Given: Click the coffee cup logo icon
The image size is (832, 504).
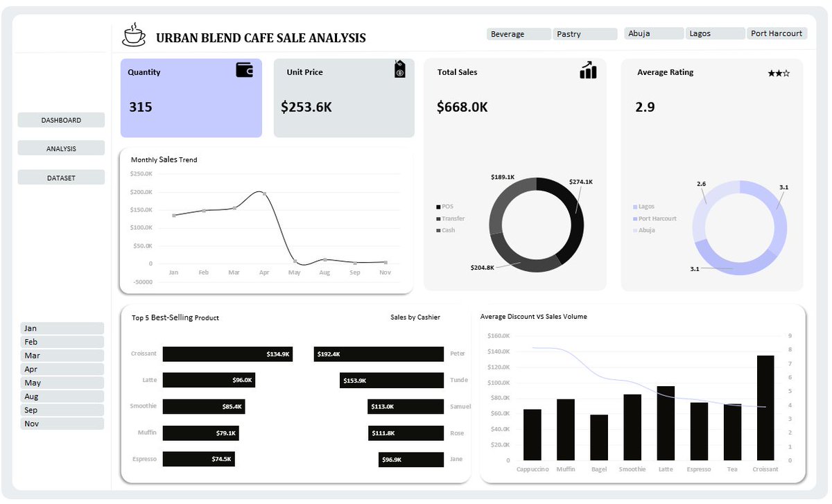Looking at the screenshot, I should (x=134, y=33).
